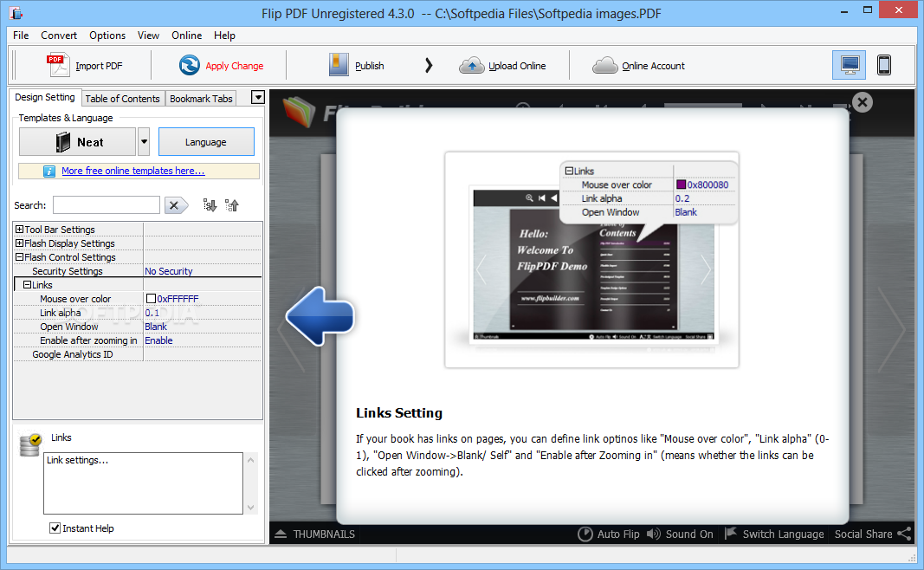Switch to Bookmark Tabs tab
This screenshot has width=924, height=570.
[x=201, y=99]
